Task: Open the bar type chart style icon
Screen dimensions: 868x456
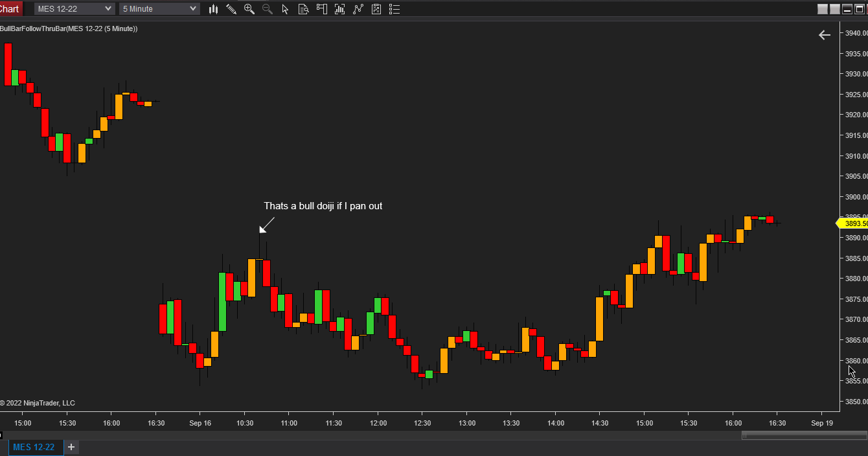Action: (x=213, y=9)
